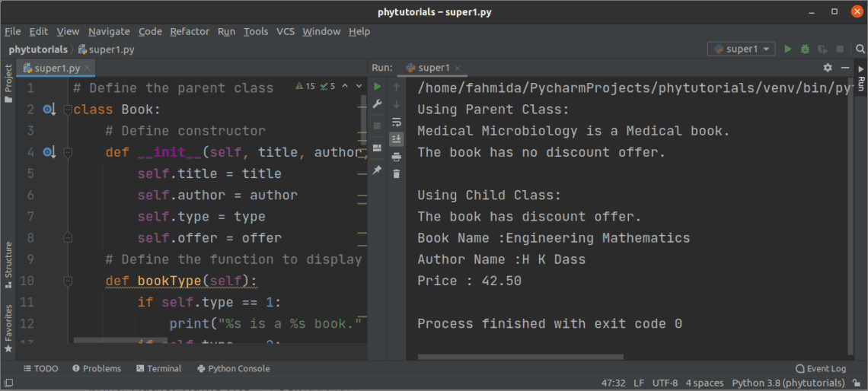Close the super1.py editor tab
The width and height of the screenshot is (868, 391).
pyautogui.click(x=88, y=68)
